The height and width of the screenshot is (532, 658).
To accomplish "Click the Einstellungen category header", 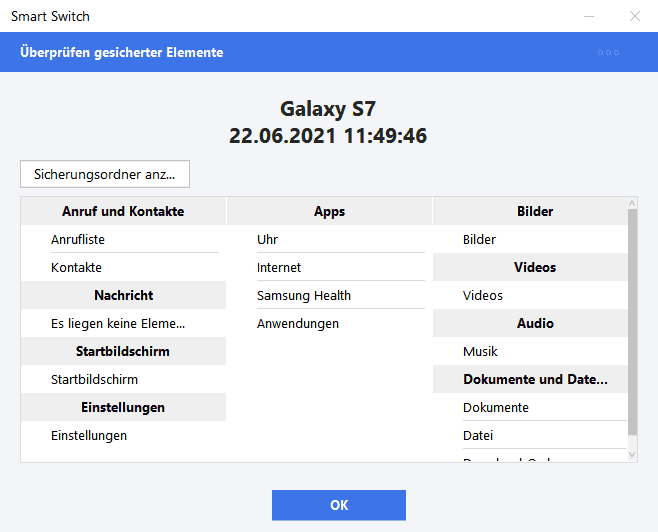I will pos(123,407).
